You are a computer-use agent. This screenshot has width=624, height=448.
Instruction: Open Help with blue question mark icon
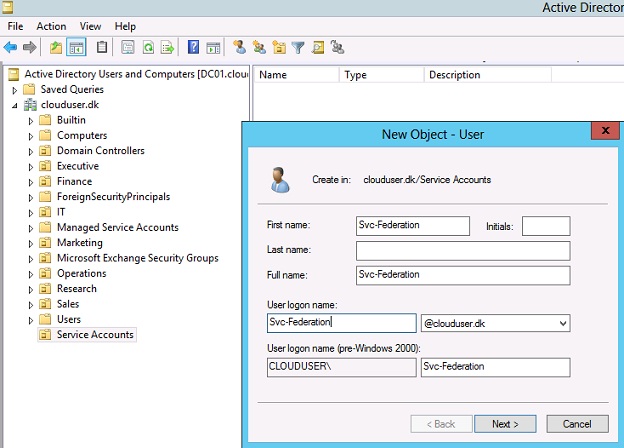point(193,48)
